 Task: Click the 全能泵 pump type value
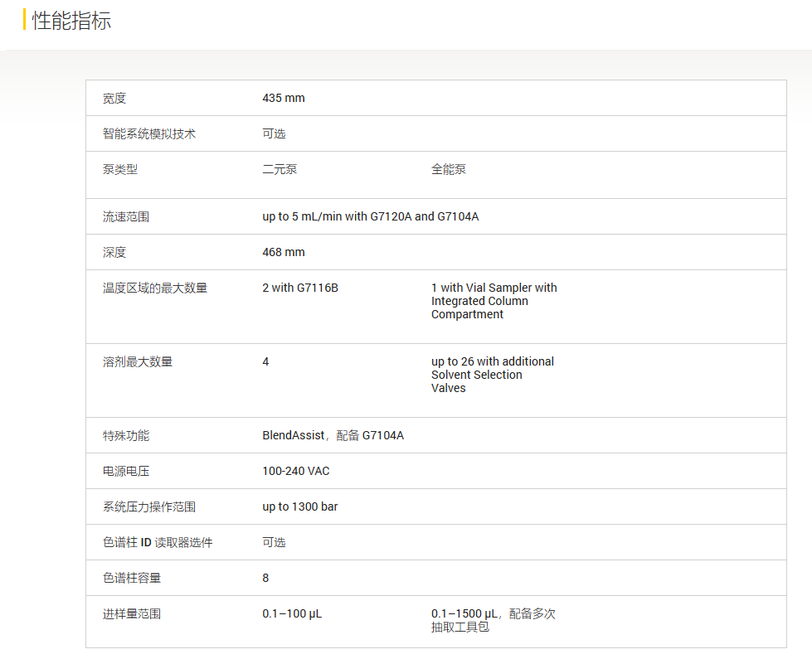click(x=449, y=169)
